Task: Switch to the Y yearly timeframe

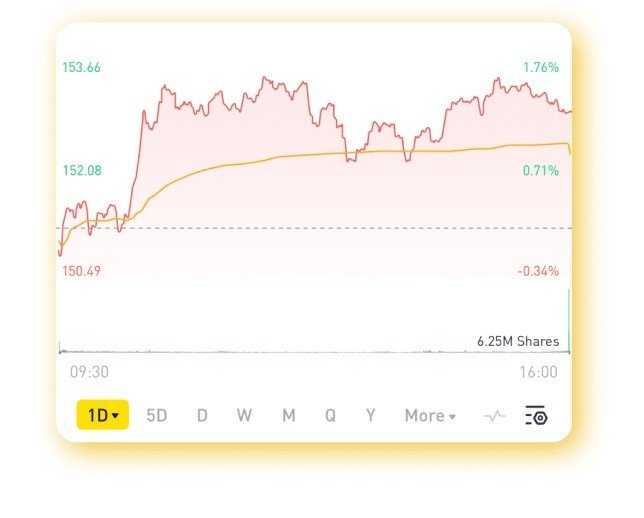Action: click(370, 416)
